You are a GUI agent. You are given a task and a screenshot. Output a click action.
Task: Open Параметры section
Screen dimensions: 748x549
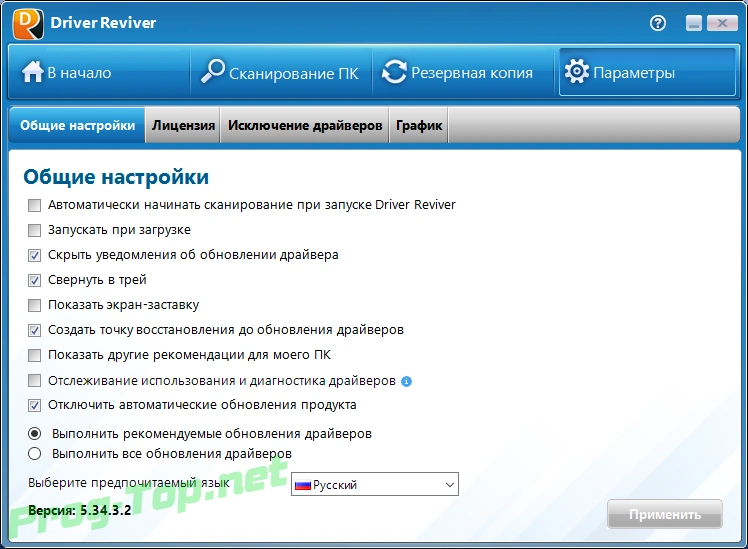(647, 72)
